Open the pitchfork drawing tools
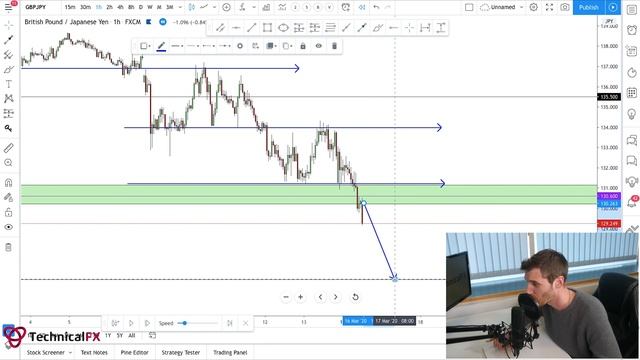The height and width of the screenshot is (360, 640). 8,54
